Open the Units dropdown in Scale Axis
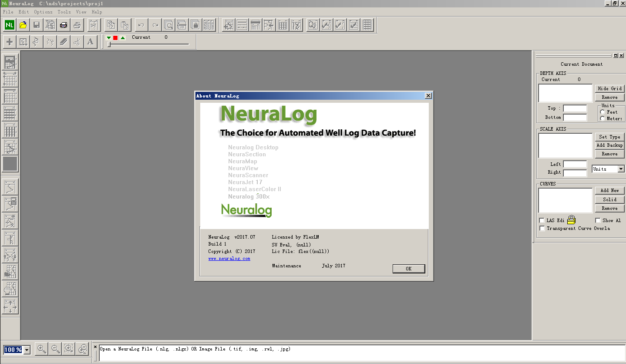 point(621,169)
